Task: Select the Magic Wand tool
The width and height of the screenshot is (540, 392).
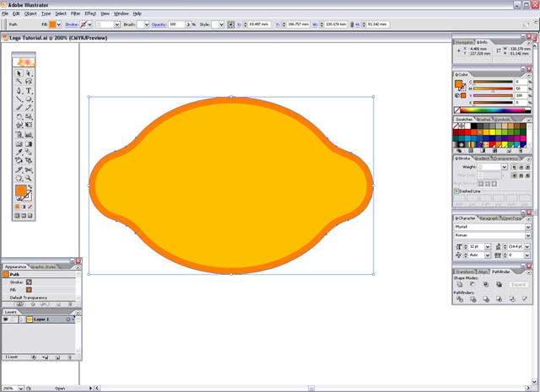Action: pos(19,82)
